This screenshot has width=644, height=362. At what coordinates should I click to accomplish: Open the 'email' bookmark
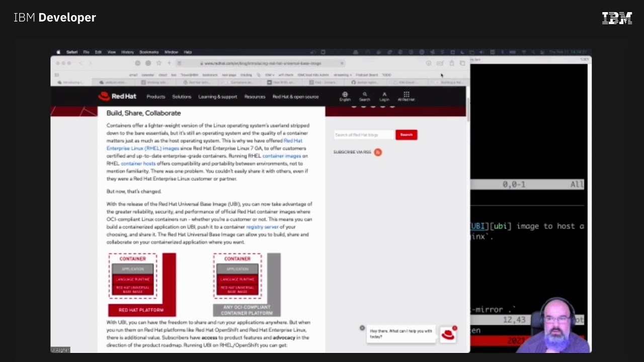point(133,75)
